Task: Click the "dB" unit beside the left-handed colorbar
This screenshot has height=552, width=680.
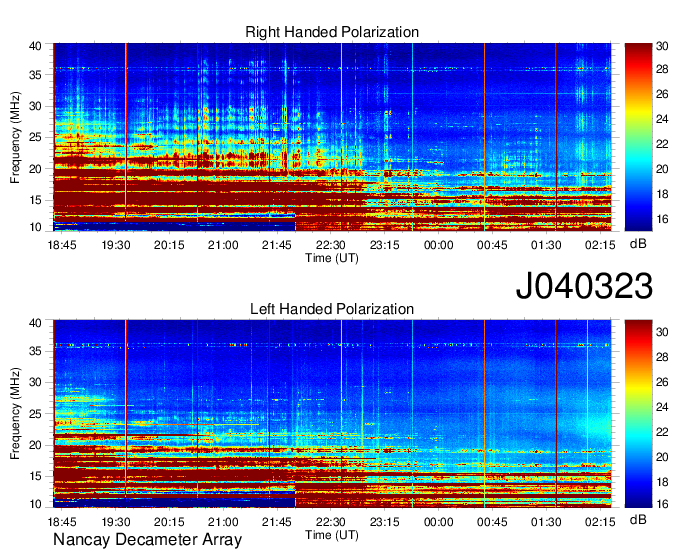Action: coord(638,519)
